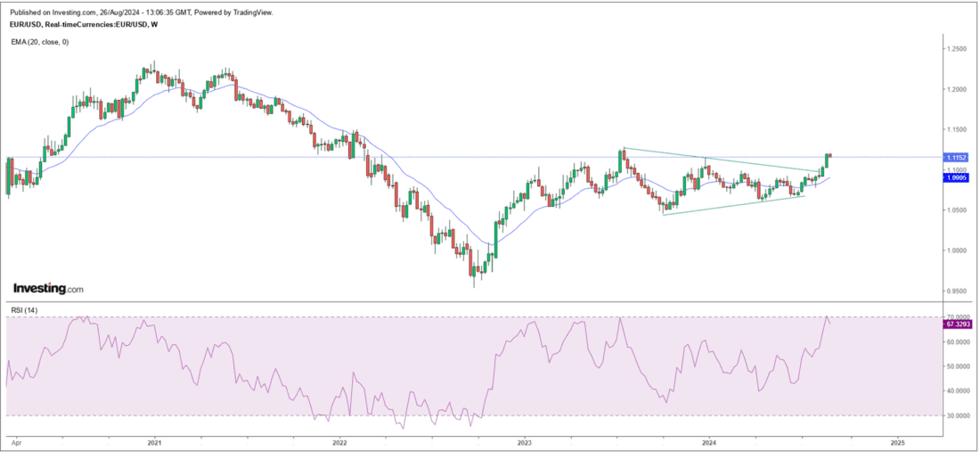Click the horizontal dotted current price line
This screenshot has width=980, height=452.
tap(445, 157)
